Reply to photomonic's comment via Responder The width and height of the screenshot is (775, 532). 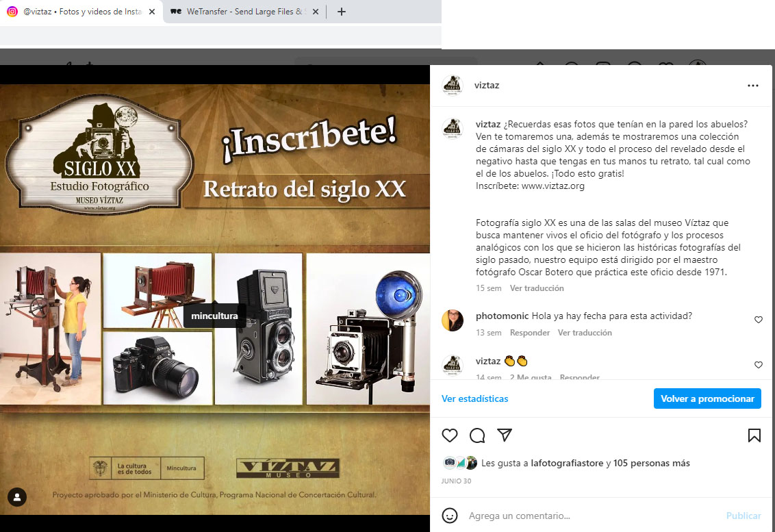coord(529,333)
